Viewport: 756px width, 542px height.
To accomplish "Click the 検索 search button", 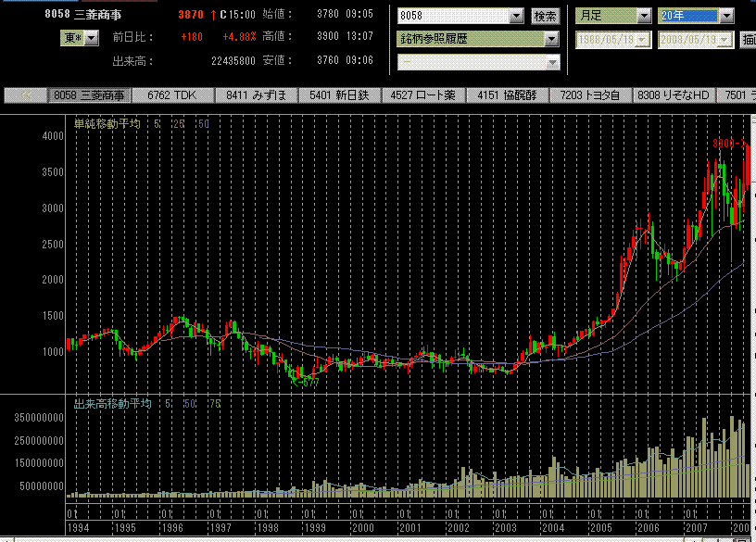I will [x=545, y=17].
